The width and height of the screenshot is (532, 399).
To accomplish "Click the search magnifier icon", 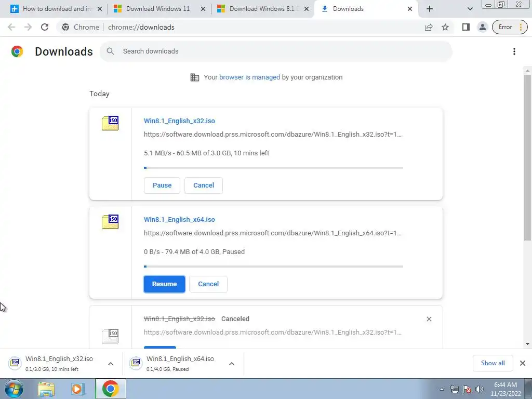I will point(110,51).
